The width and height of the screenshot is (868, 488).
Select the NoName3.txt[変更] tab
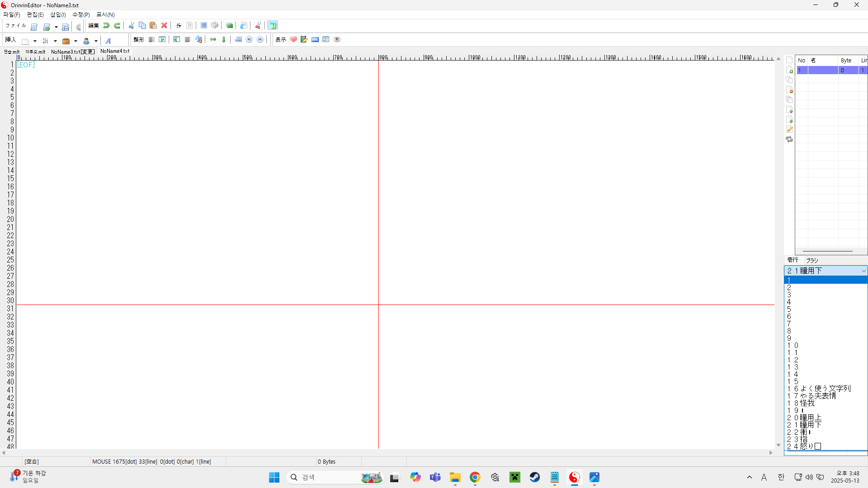72,52
